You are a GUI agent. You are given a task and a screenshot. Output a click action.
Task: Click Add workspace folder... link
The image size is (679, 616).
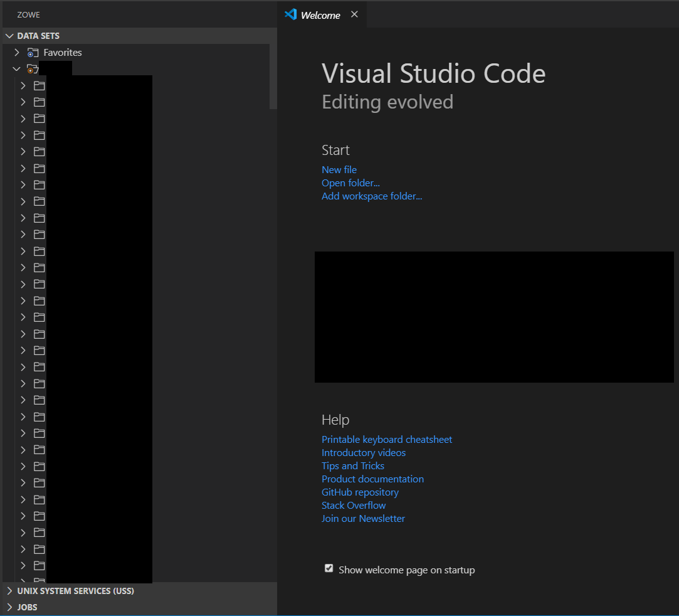372,196
